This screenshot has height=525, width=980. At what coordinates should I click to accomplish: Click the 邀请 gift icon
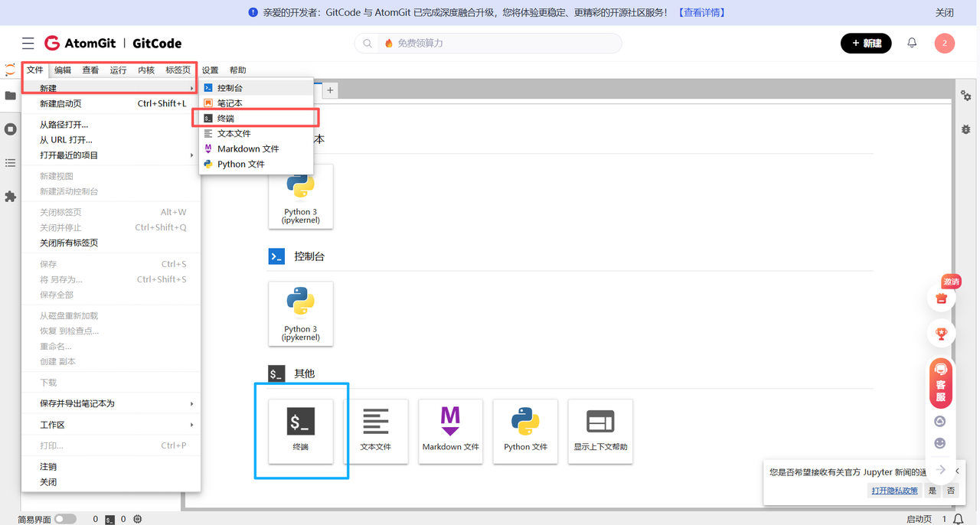click(x=942, y=297)
